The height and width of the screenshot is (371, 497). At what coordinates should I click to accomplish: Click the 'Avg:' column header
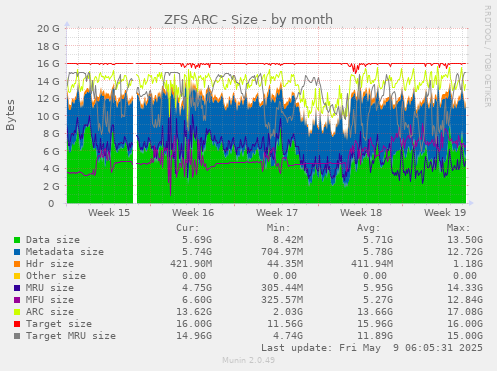point(368,228)
